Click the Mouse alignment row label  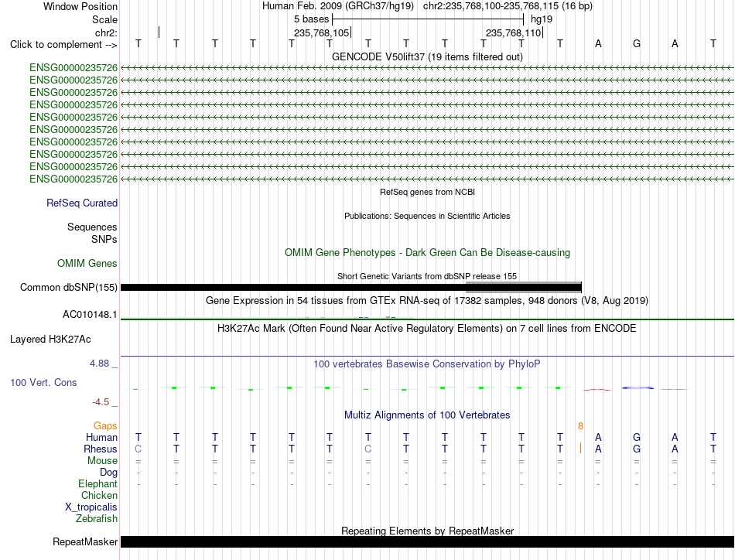102,461
